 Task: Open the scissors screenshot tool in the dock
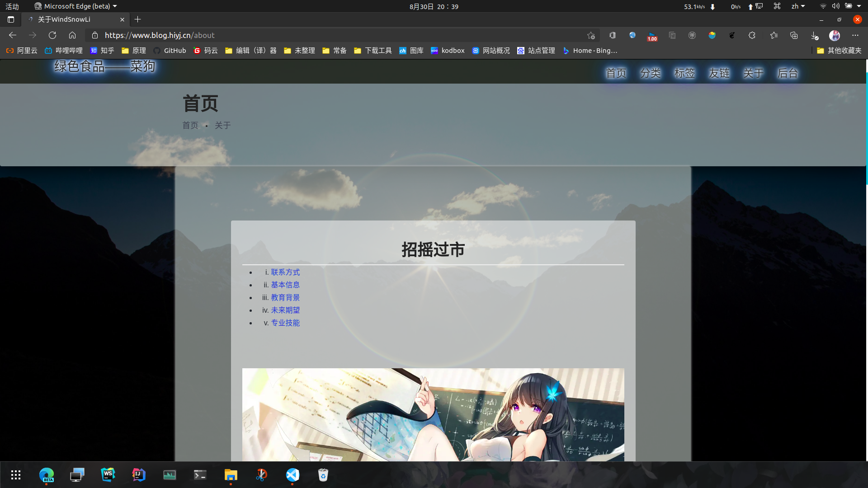[x=262, y=475]
